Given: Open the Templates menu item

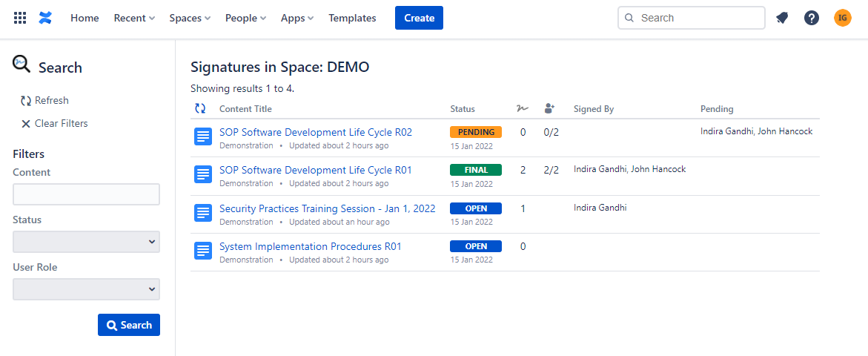Looking at the screenshot, I should pos(352,18).
